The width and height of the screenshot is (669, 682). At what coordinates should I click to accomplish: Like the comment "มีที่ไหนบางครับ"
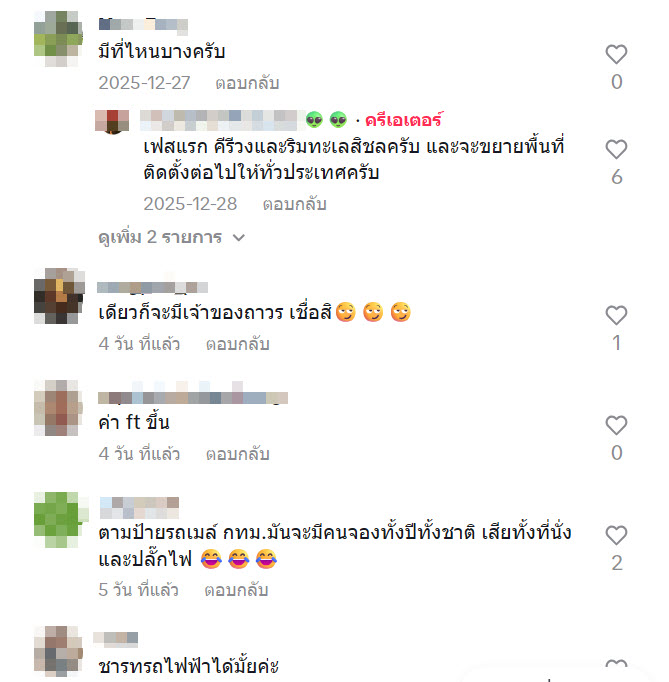point(616,54)
